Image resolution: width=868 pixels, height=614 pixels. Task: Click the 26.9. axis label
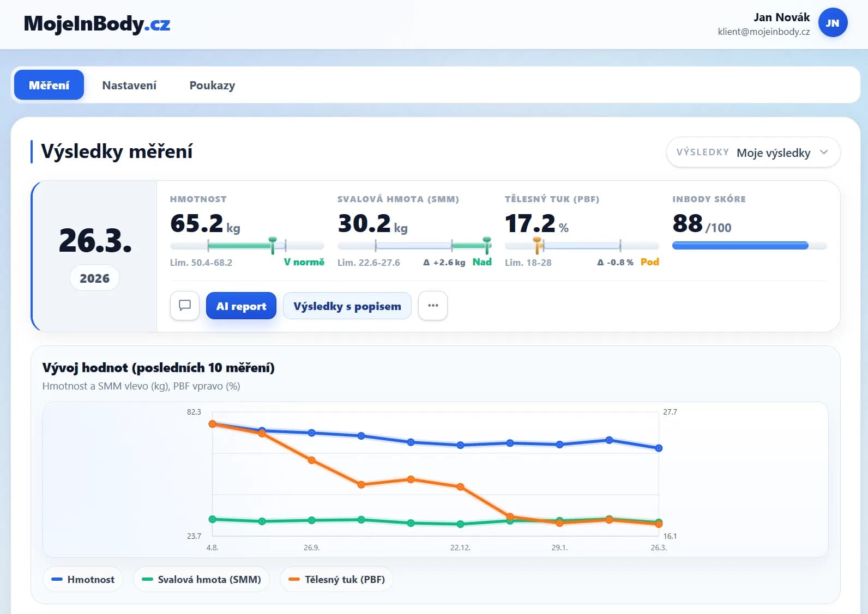[x=311, y=548]
